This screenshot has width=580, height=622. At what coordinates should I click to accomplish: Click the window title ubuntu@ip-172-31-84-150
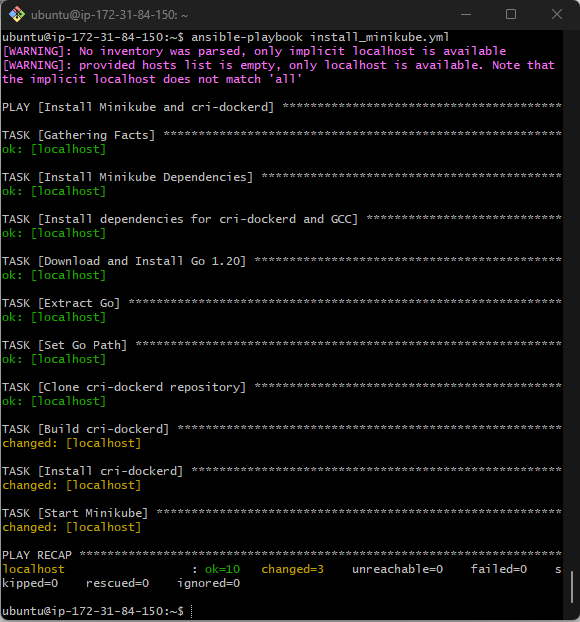click(109, 15)
